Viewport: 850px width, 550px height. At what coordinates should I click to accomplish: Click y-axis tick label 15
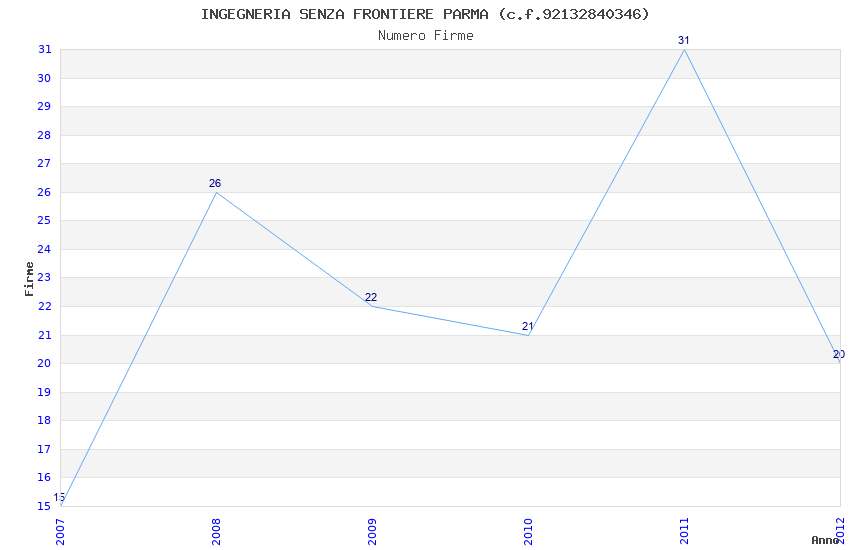click(44, 507)
